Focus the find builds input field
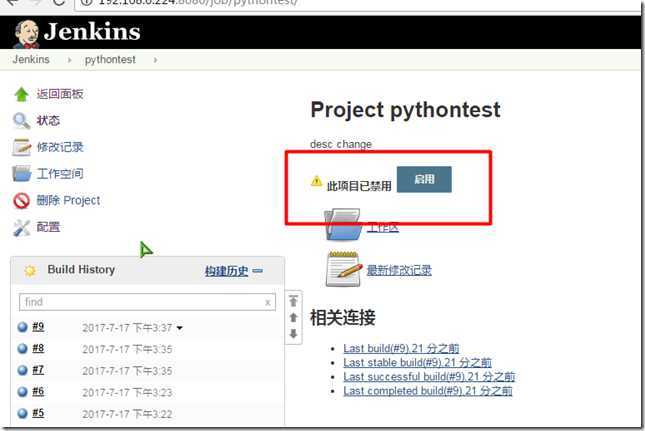The image size is (645, 431). click(x=147, y=302)
